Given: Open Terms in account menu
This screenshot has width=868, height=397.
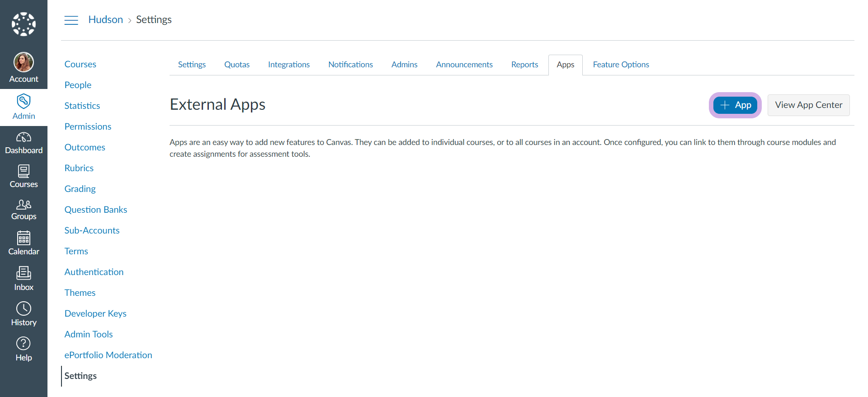Looking at the screenshot, I should (x=76, y=251).
